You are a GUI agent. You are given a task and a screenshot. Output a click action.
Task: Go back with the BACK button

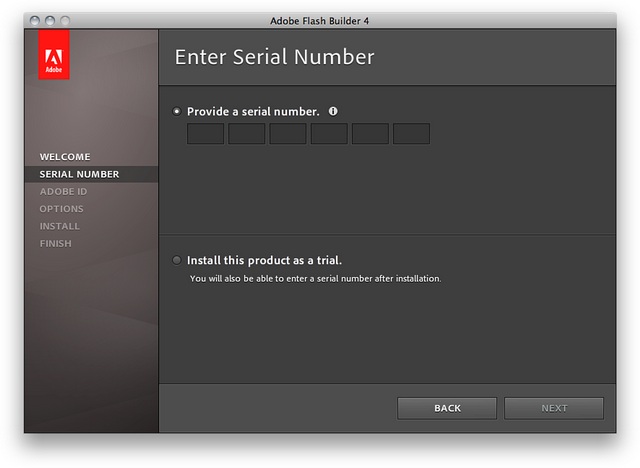pos(447,408)
